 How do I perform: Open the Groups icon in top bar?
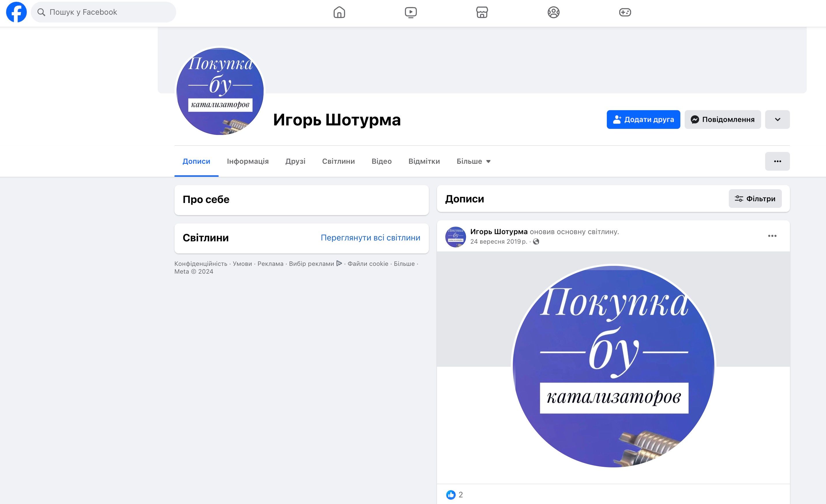coord(553,12)
